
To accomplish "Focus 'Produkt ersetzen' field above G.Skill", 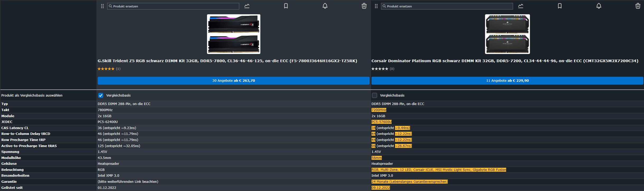I will point(173,6).
